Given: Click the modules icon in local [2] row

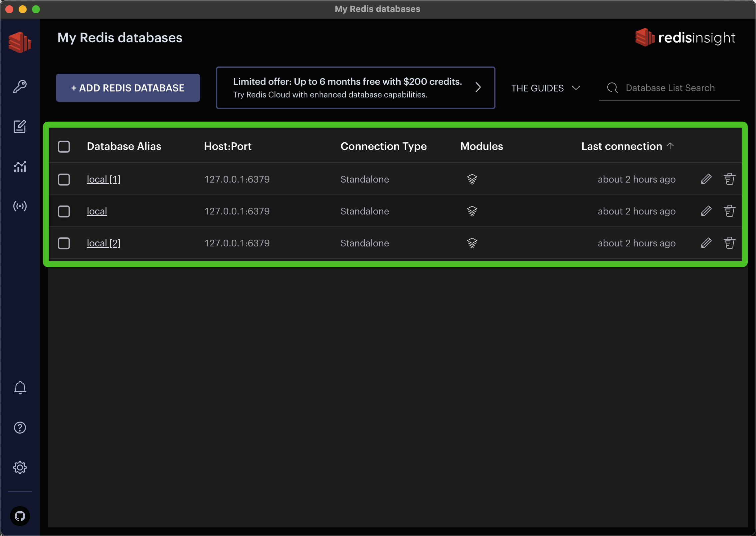Looking at the screenshot, I should 472,243.
